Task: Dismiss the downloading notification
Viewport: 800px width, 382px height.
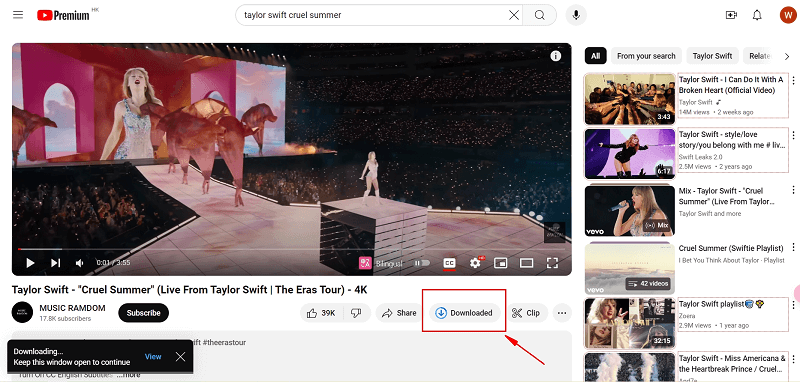Action: tap(181, 356)
